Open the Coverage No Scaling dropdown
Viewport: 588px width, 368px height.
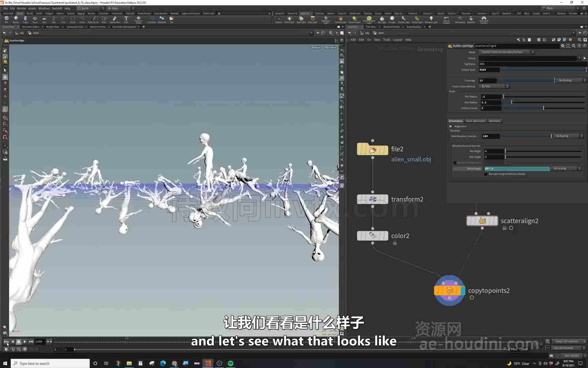point(572,80)
